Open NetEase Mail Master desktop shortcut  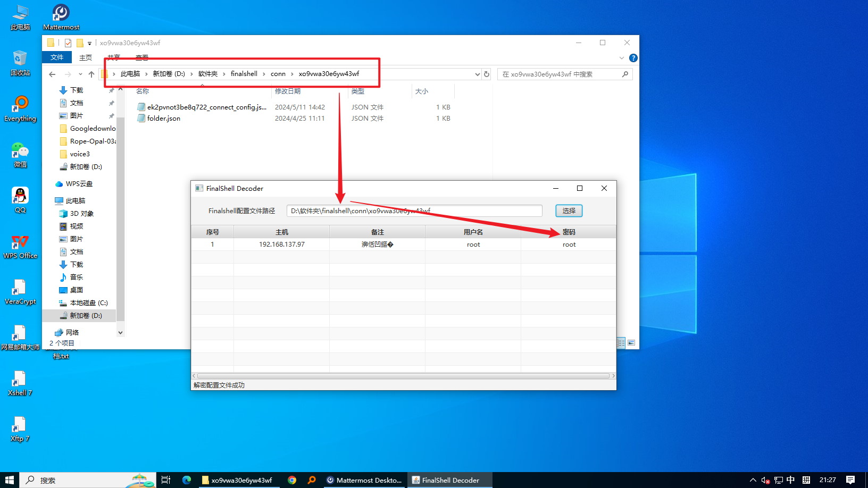coord(20,338)
